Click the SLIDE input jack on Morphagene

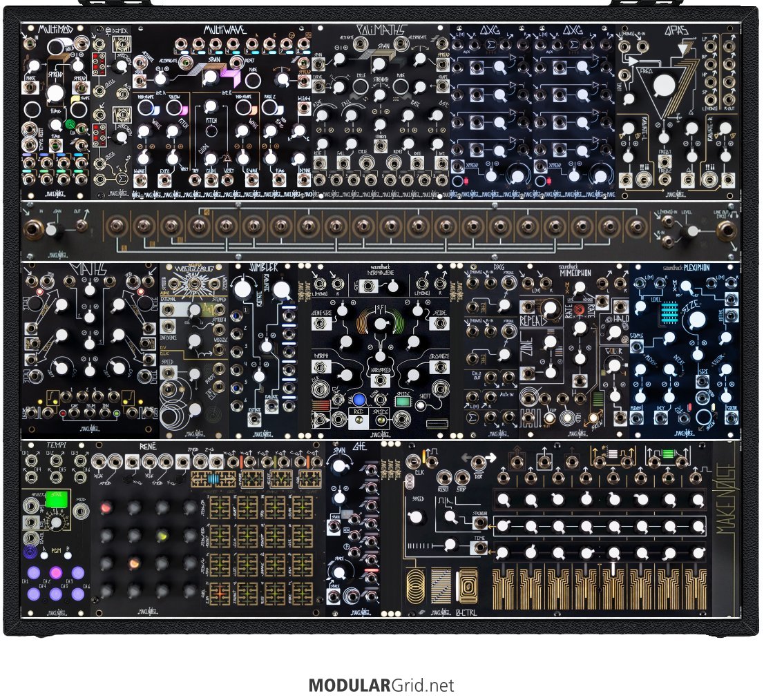click(440, 323)
